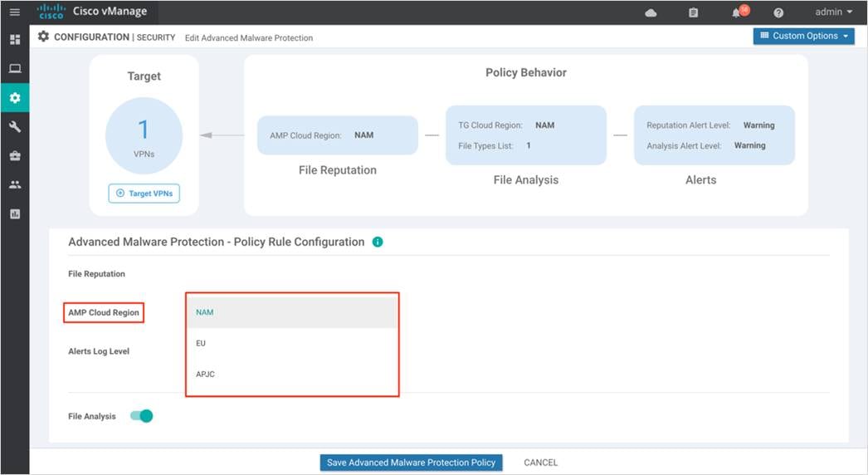Select NAM from region dropdown

click(x=292, y=312)
